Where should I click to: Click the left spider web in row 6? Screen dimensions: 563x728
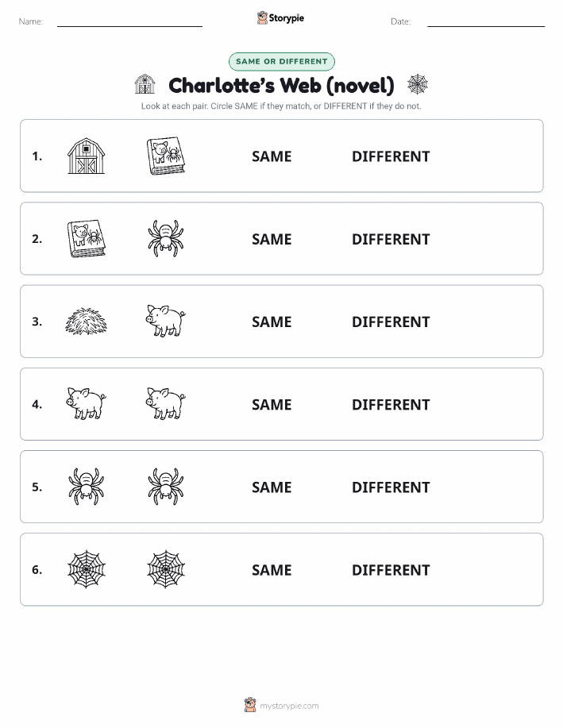point(87,569)
